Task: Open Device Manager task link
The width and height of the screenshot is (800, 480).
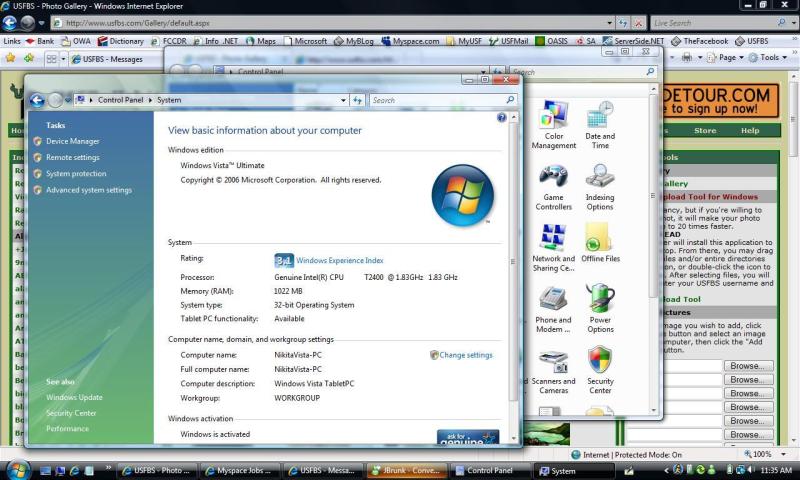Action: pyautogui.click(x=72, y=141)
